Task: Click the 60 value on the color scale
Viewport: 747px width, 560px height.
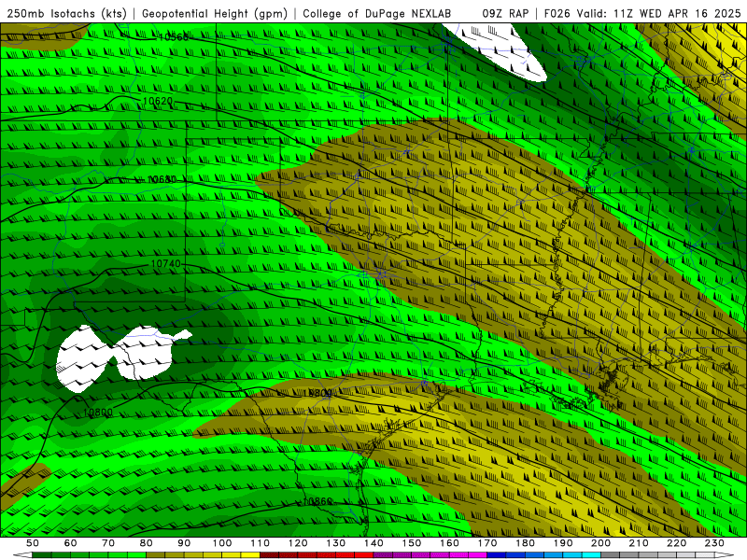Action: tap(70, 543)
